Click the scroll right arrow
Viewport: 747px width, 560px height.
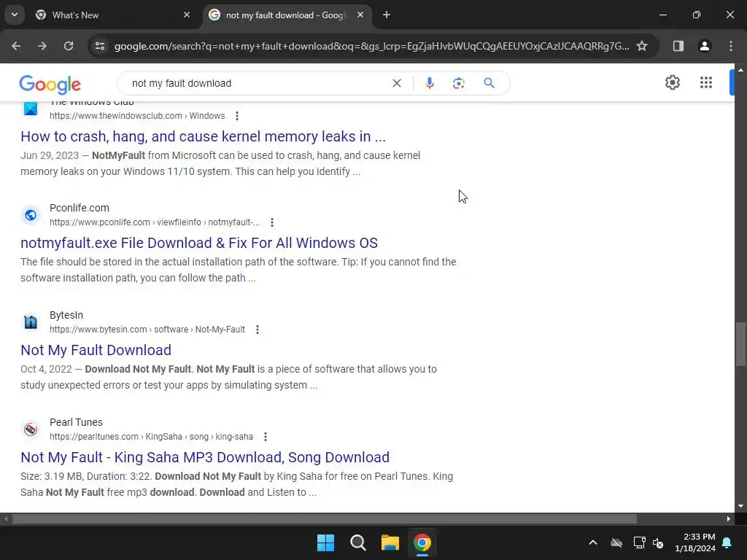[x=729, y=518]
